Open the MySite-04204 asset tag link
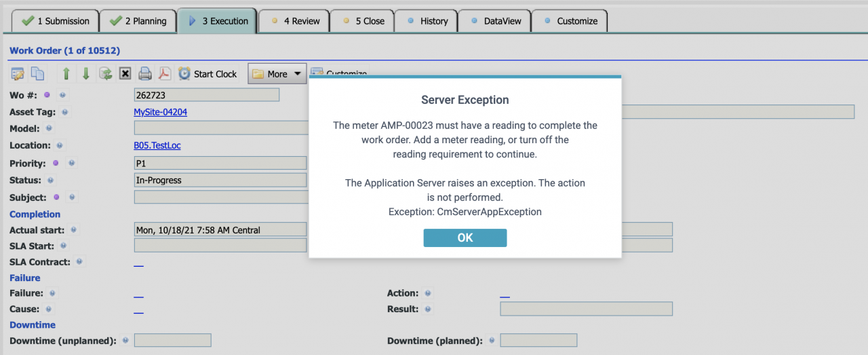The width and height of the screenshot is (868, 355). (161, 112)
